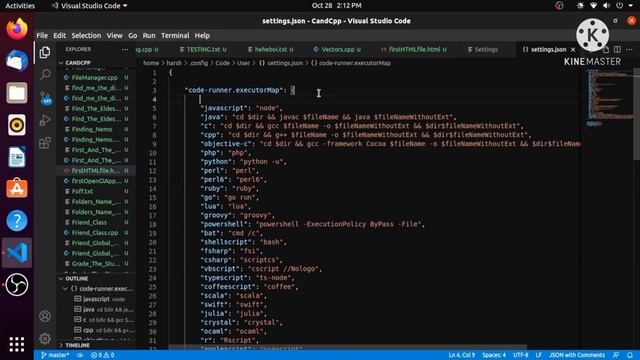640x360 pixels.
Task: Open the Search view in activity bar
Action: (x=45, y=75)
